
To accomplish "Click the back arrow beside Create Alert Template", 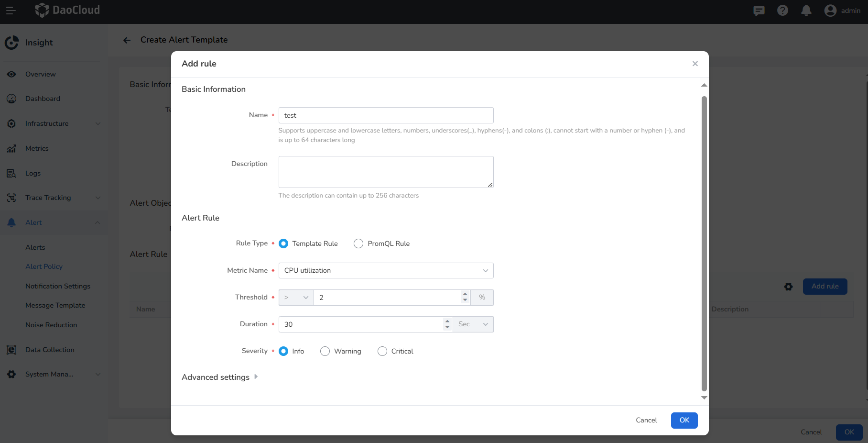I will 127,40.
